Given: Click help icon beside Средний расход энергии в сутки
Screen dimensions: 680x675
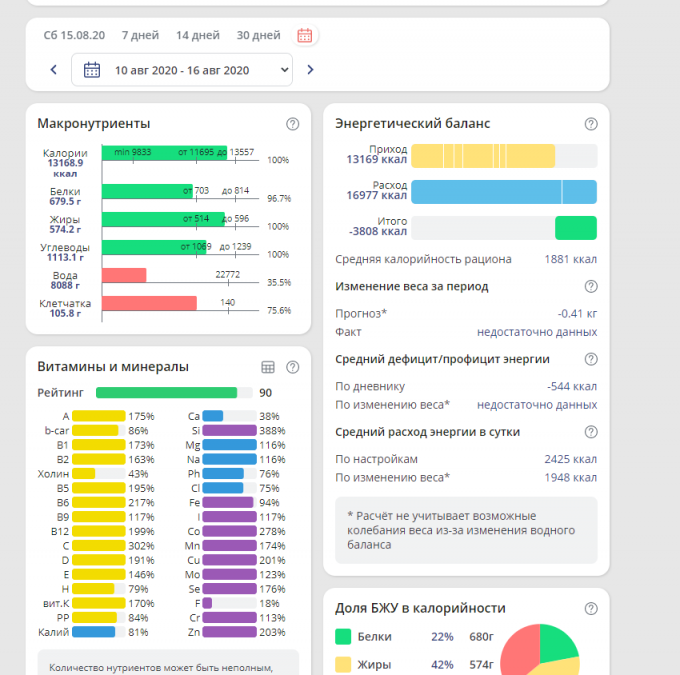Looking at the screenshot, I should click(x=591, y=432).
